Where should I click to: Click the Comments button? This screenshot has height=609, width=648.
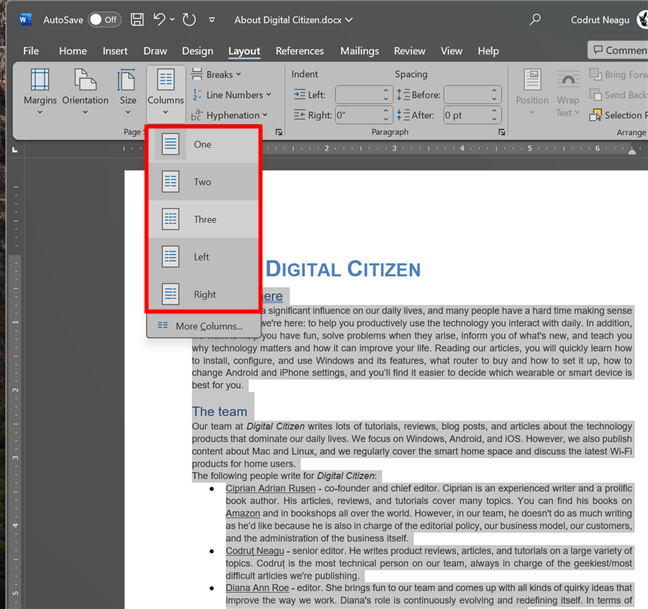coord(618,50)
